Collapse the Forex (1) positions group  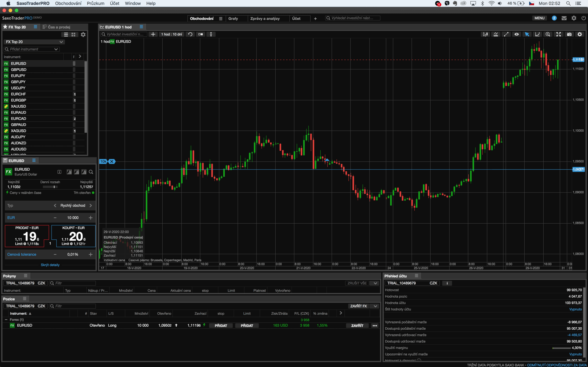coord(6,320)
